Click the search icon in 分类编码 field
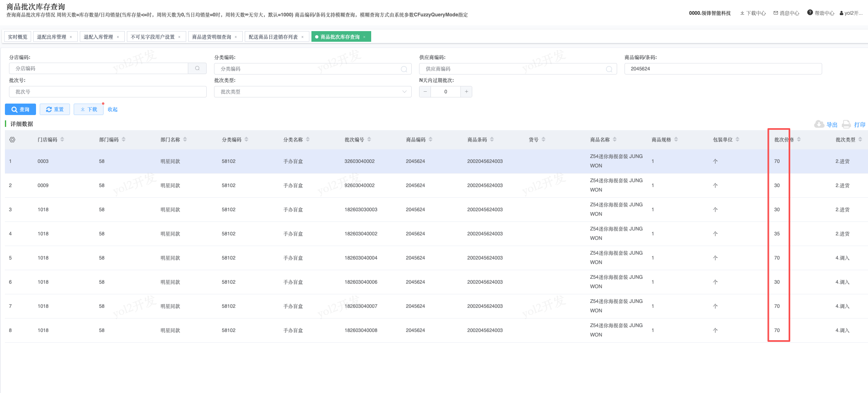Viewport: 868px width, 393px height. pos(404,69)
